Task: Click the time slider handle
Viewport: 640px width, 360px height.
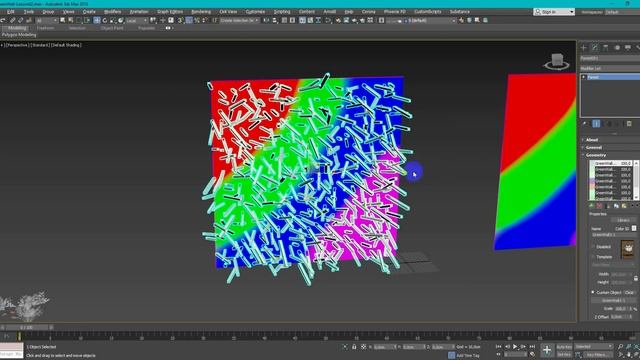Action: (x=26, y=327)
